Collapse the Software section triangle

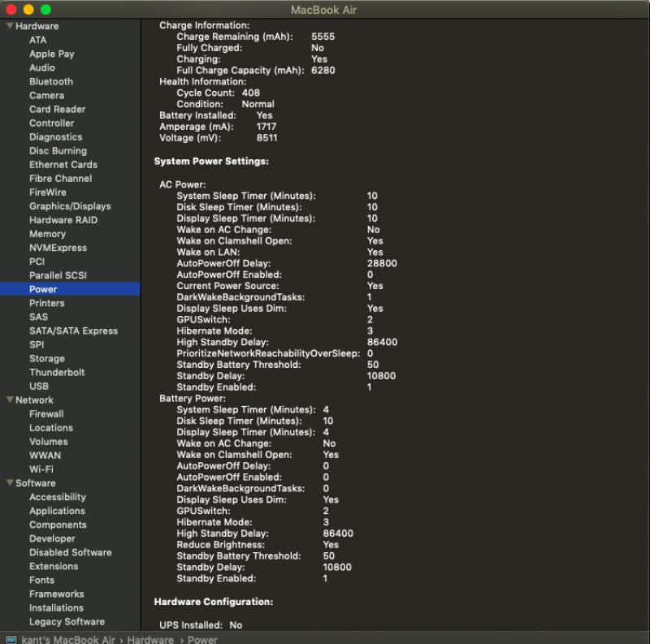[x=10, y=482]
